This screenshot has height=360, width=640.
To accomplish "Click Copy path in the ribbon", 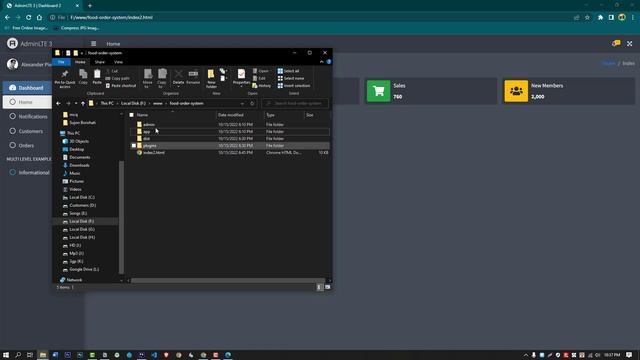I will pos(118,78).
